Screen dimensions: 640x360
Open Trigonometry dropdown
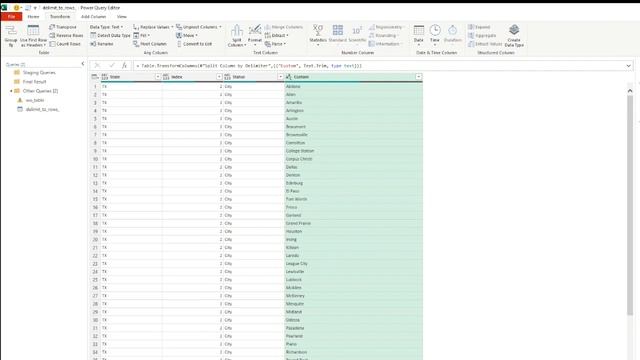(386, 27)
